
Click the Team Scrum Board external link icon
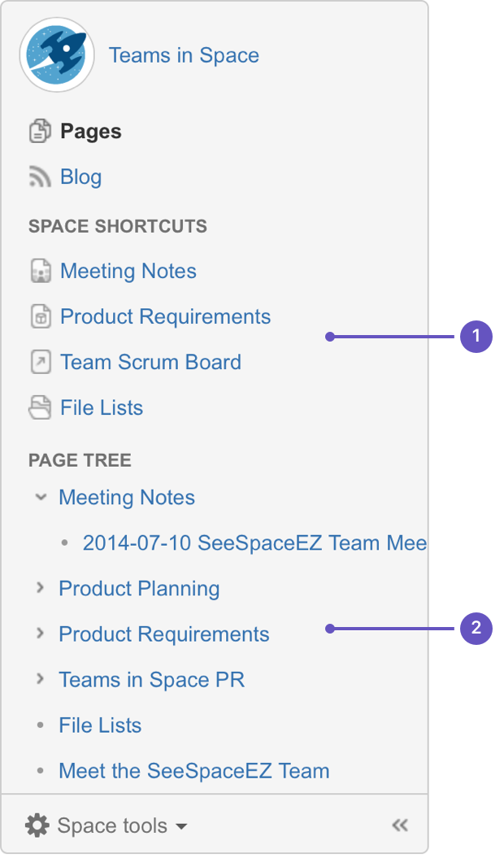pos(41,362)
